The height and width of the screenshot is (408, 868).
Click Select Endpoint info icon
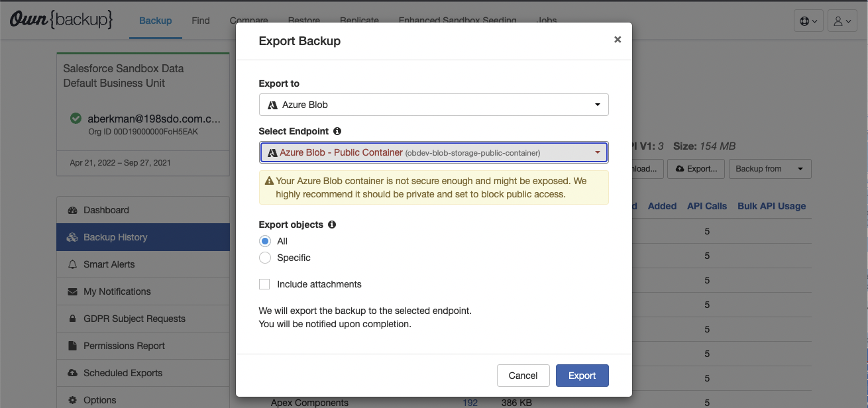pyautogui.click(x=337, y=131)
